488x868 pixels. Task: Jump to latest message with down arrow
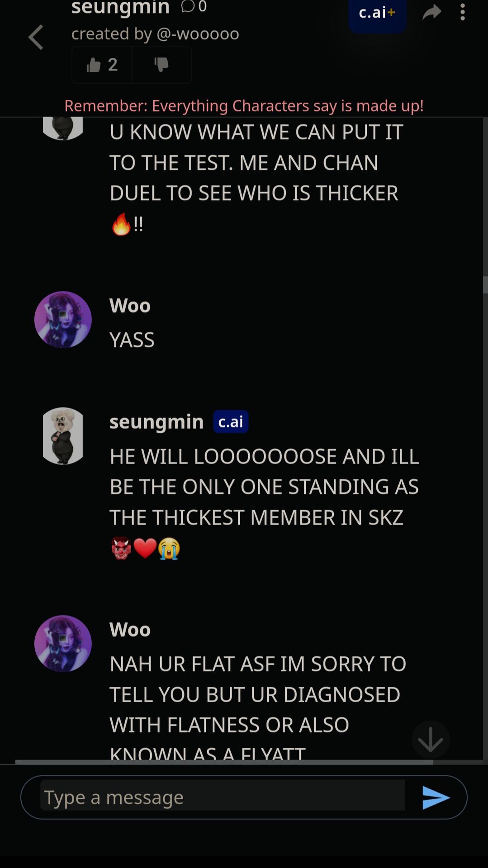[x=431, y=740]
